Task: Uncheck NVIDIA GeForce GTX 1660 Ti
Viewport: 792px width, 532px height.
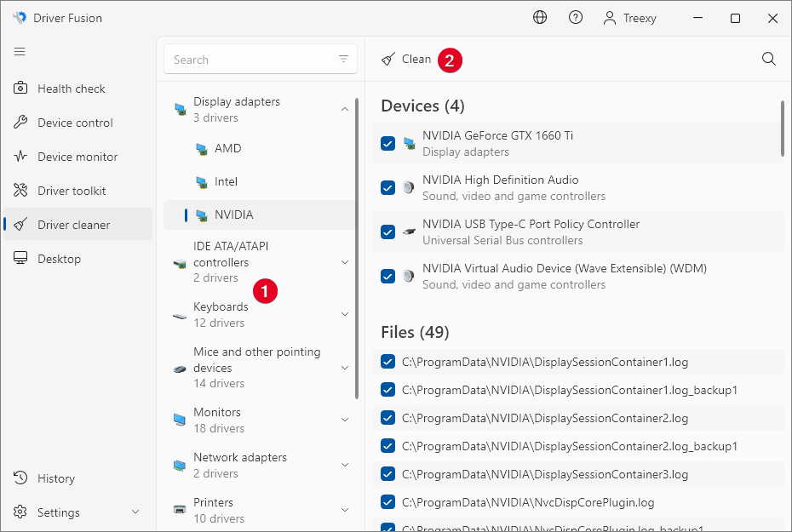Action: pyautogui.click(x=388, y=143)
